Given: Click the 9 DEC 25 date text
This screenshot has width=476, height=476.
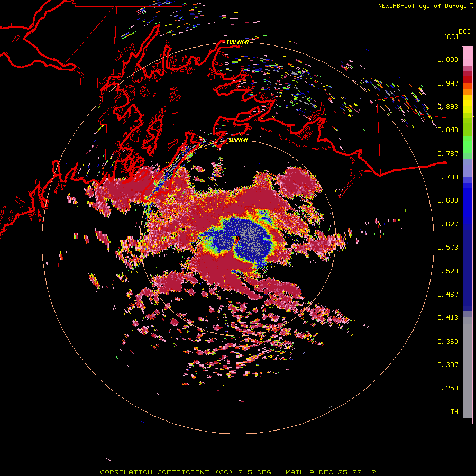Looking at the screenshot, I should point(328,472).
